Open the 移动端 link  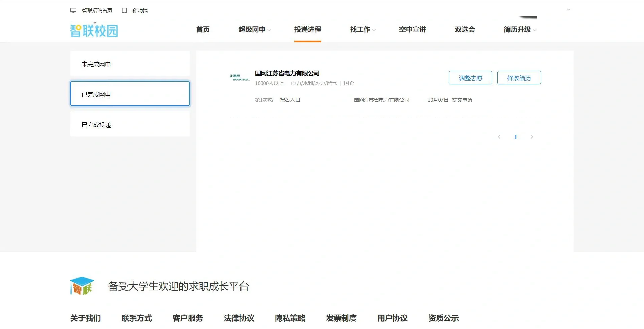(x=140, y=11)
